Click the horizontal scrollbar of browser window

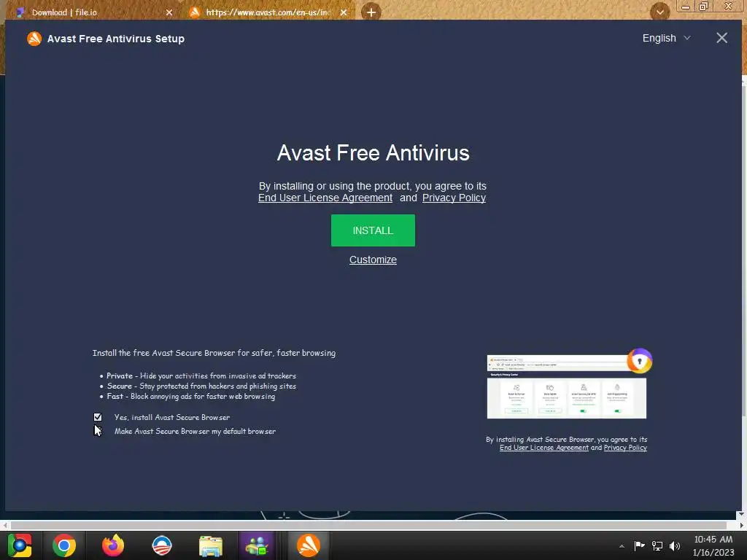368,526
